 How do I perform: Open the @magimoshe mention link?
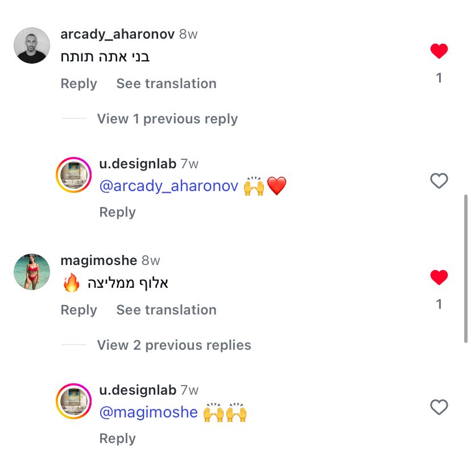click(x=148, y=412)
